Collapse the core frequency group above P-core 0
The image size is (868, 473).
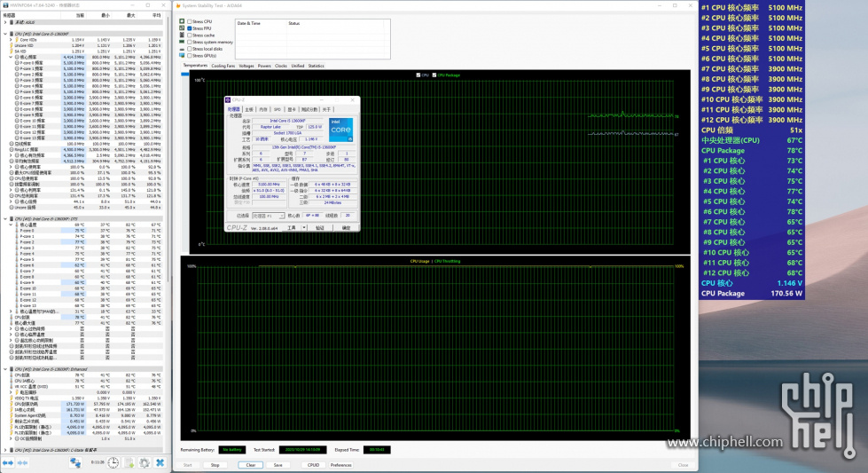click(x=11, y=57)
